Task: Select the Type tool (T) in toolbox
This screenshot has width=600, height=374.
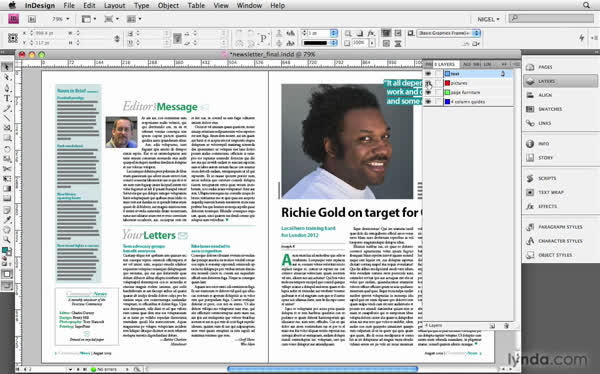Action: [x=7, y=98]
